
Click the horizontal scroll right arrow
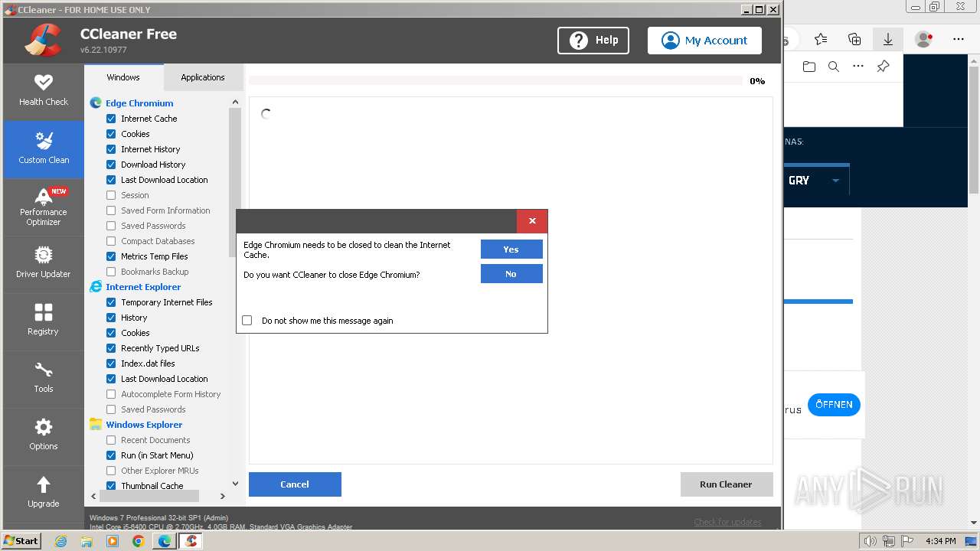click(x=223, y=496)
